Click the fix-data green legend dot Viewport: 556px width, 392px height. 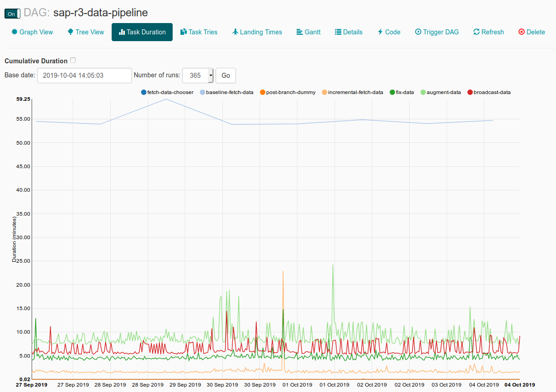[392, 92]
